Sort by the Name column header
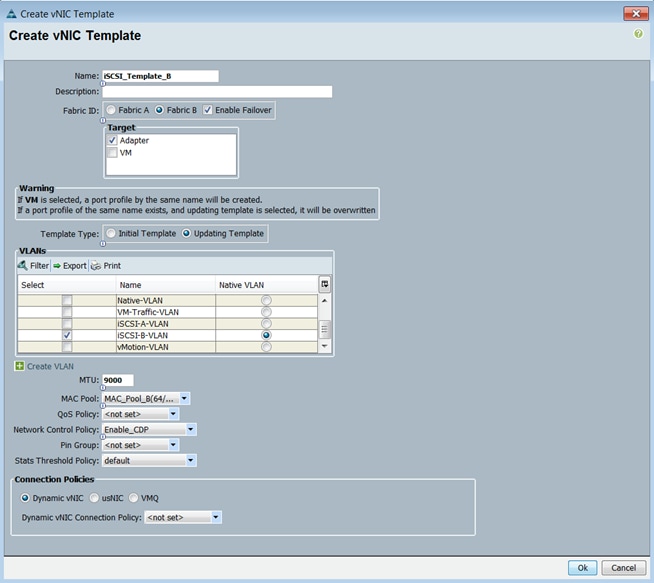 (x=166, y=285)
